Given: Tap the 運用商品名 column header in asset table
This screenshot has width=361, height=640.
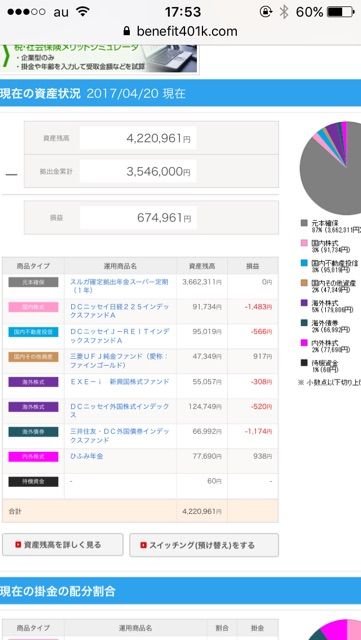Looking at the screenshot, I should (120, 266).
